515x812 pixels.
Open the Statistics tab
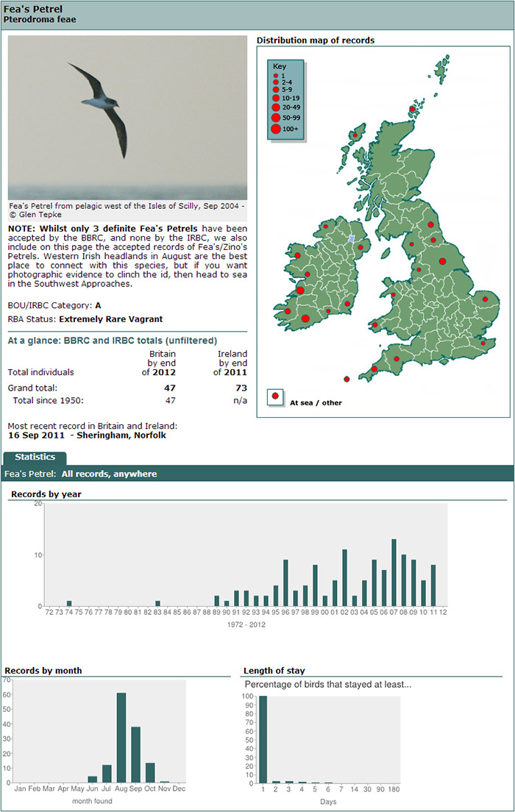[x=35, y=457]
